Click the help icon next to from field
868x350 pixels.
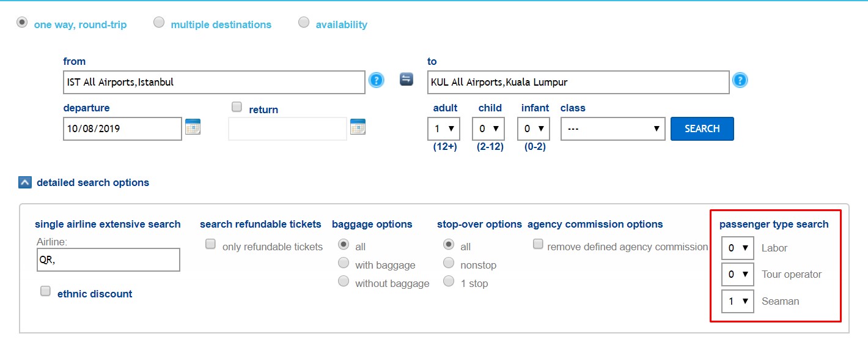[376, 80]
